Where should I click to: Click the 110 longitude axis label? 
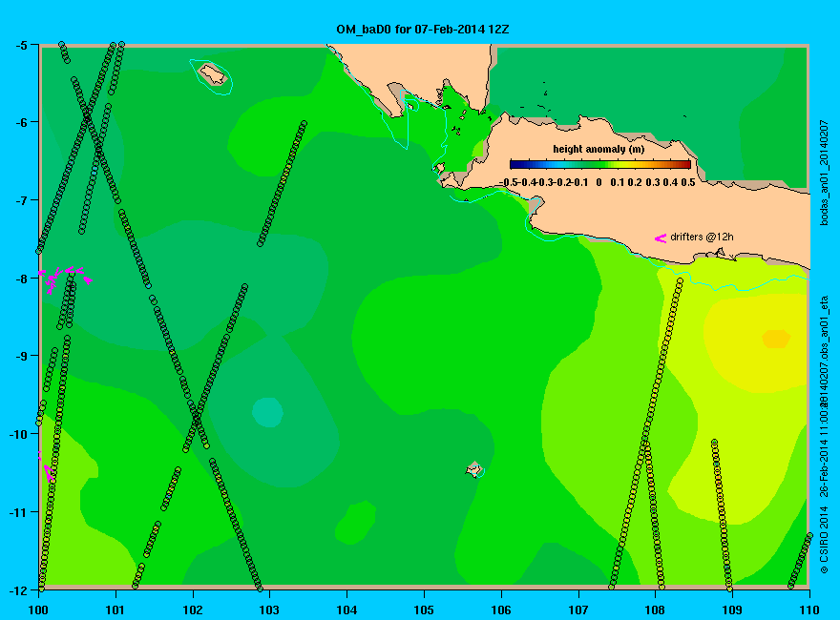[808, 610]
